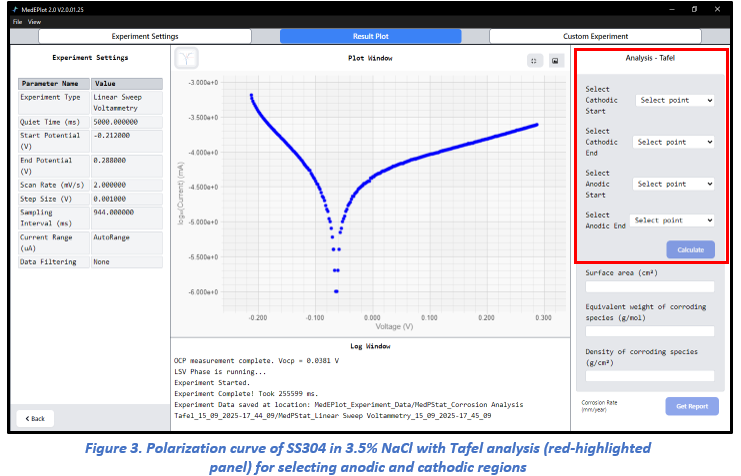Viewport: 741px width, 476px height.
Task: Open the Select Cathodic Start dropdown
Action: (676, 100)
